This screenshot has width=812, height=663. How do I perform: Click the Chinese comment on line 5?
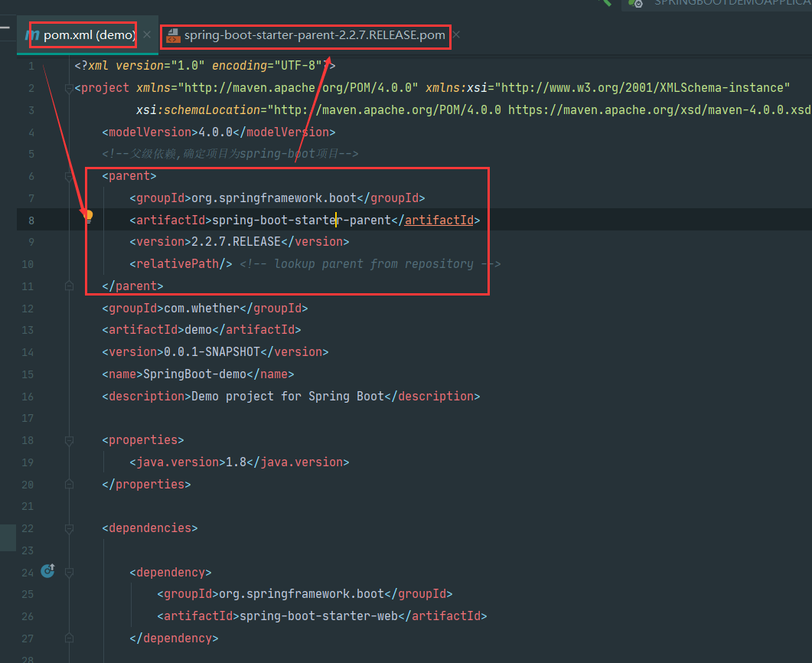pyautogui.click(x=230, y=154)
